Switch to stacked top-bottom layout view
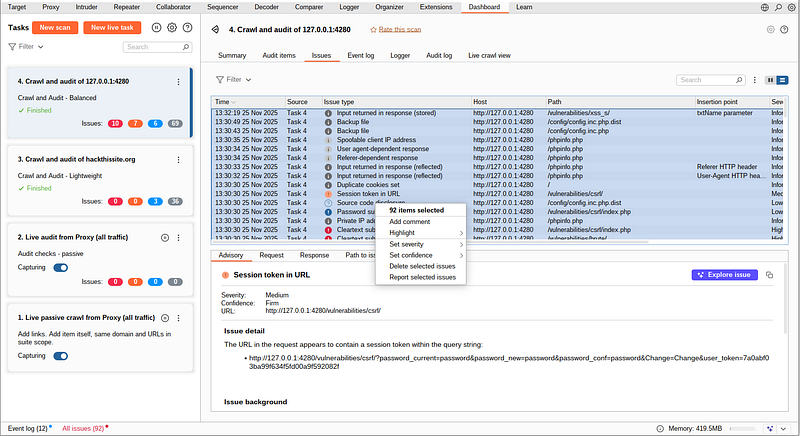 [x=782, y=80]
